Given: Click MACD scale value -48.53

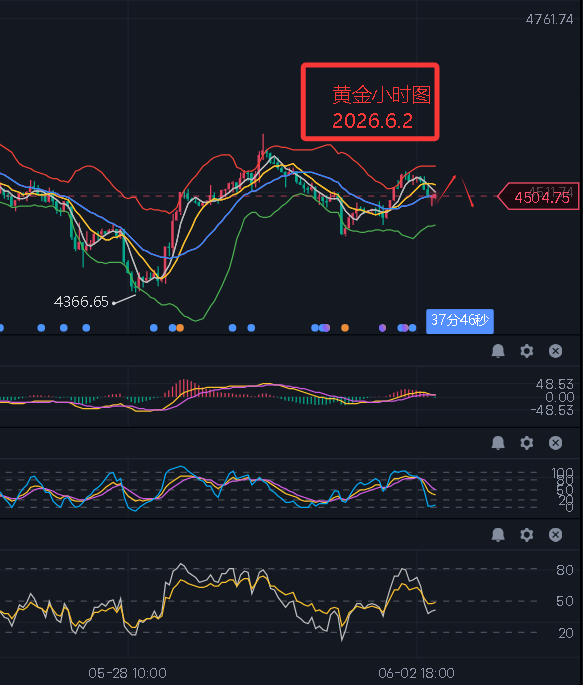Looking at the screenshot, I should coord(552,410).
